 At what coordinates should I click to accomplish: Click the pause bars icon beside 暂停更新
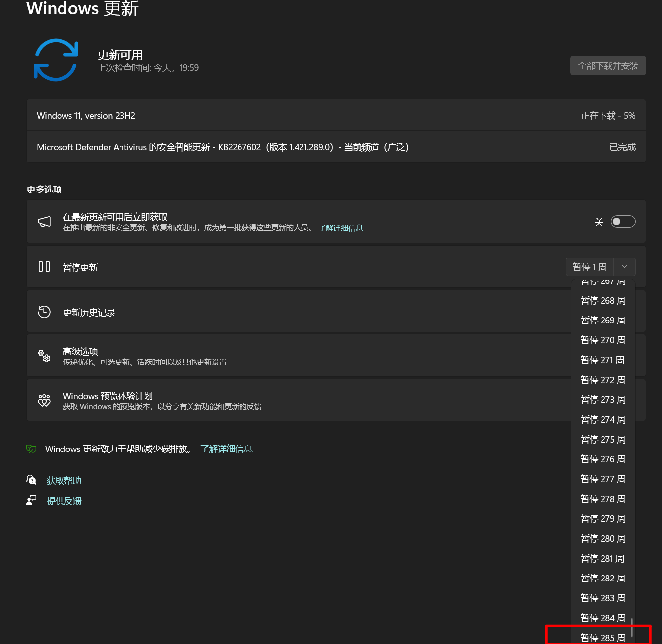pyautogui.click(x=44, y=267)
